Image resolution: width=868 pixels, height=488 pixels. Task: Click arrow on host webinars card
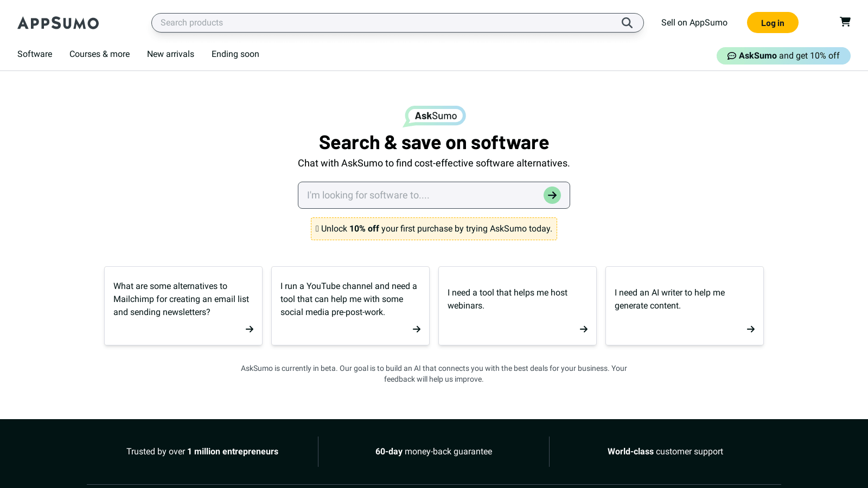click(584, 329)
